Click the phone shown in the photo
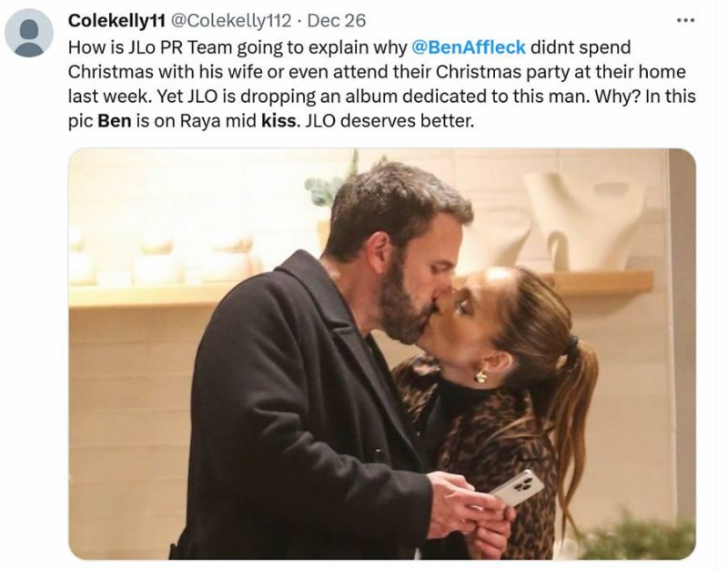 (516, 488)
